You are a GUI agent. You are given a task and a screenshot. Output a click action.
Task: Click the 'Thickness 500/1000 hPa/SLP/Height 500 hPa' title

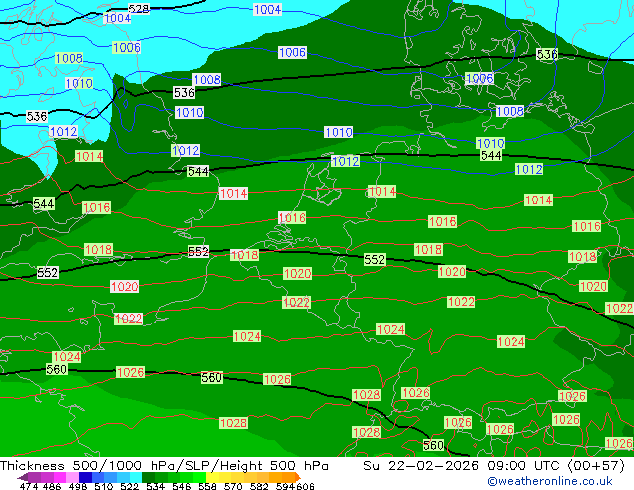164,466
